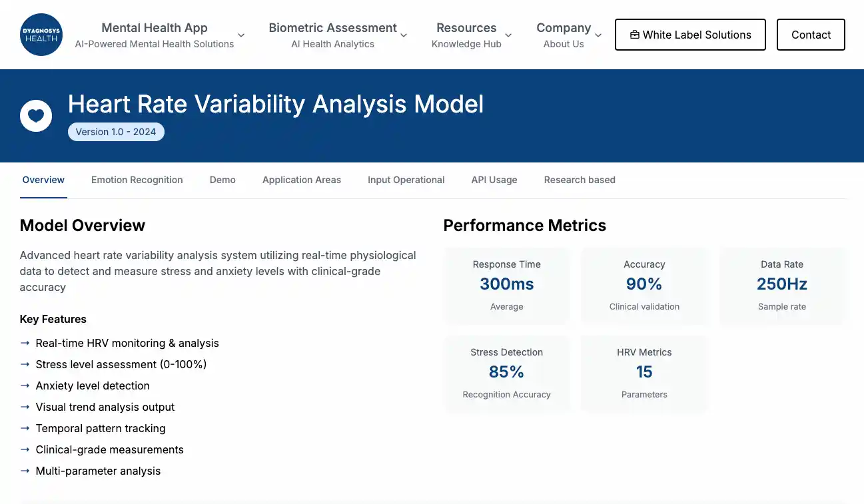This screenshot has width=864, height=504.
Task: Click the briefcase icon in White Label Solutions
Action: pos(634,35)
